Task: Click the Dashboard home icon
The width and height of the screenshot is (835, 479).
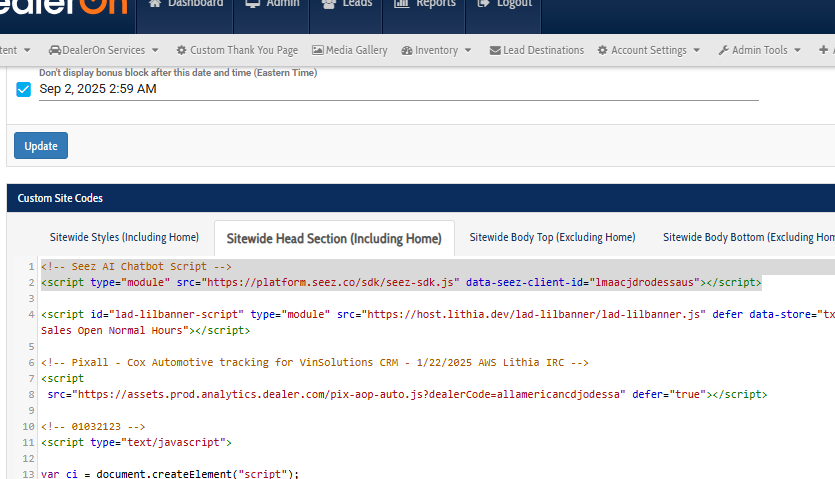Action: coord(154,4)
